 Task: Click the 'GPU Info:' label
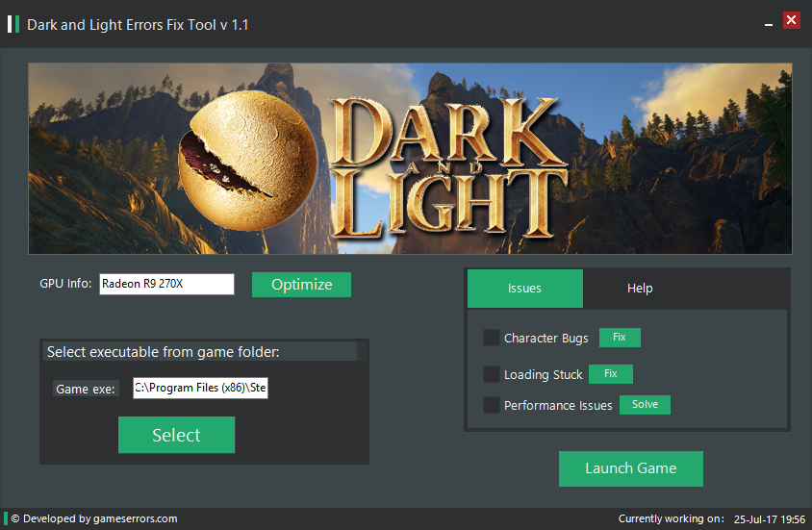point(65,284)
